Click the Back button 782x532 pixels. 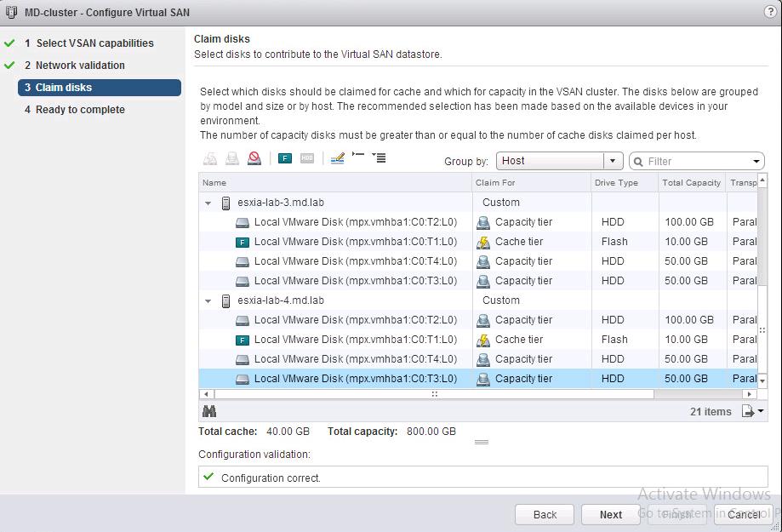pos(545,514)
